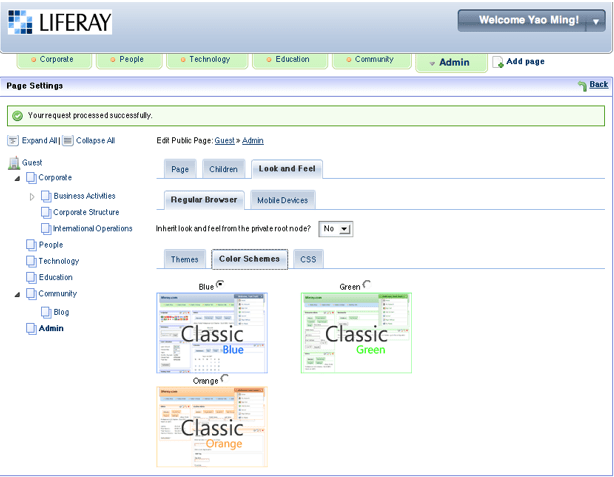Click the Guest building icon in tree
Image resolution: width=614 pixels, height=477 pixels.
tap(14, 163)
